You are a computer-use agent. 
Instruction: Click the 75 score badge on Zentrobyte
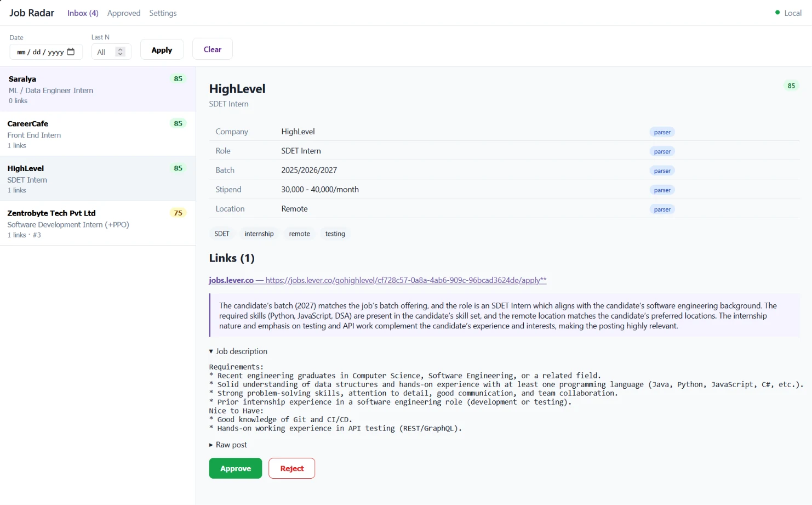[178, 213]
